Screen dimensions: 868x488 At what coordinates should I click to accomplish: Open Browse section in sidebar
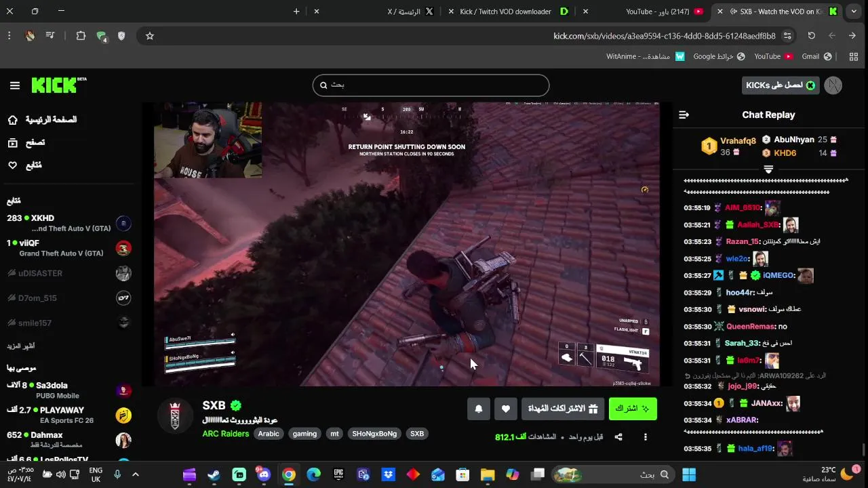click(x=27, y=143)
